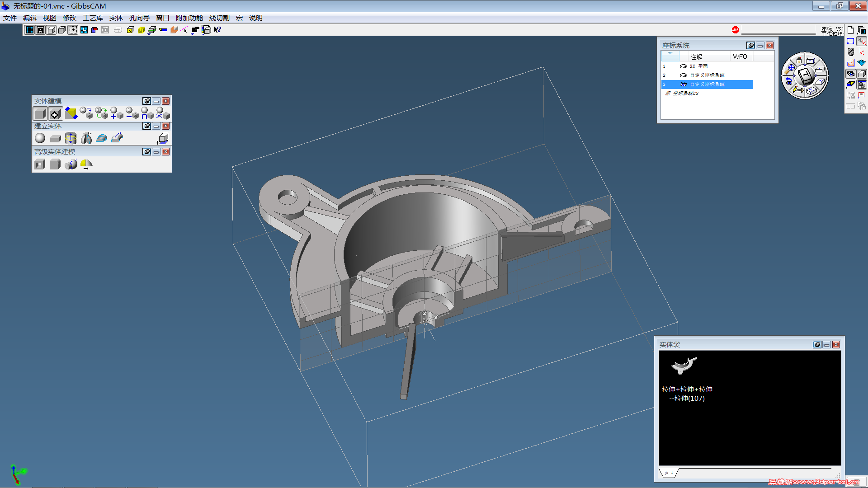Click the sphere icon in 建立实体 panel
868x488 pixels.
(x=40, y=138)
